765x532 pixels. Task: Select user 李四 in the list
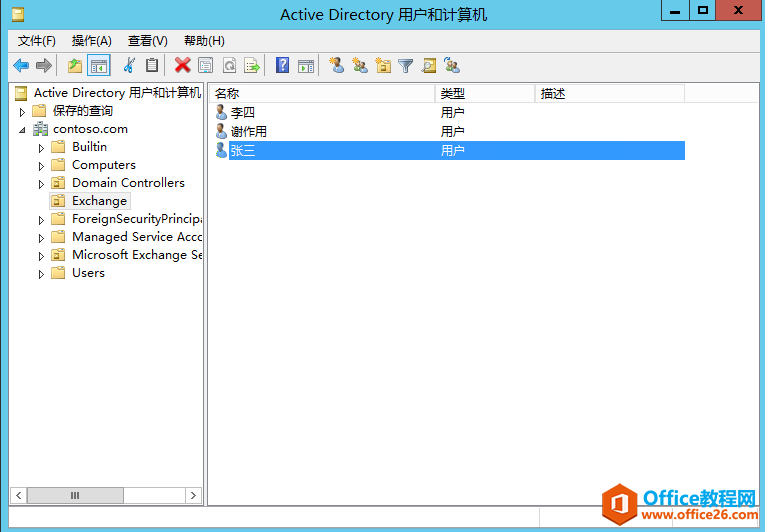pos(242,112)
